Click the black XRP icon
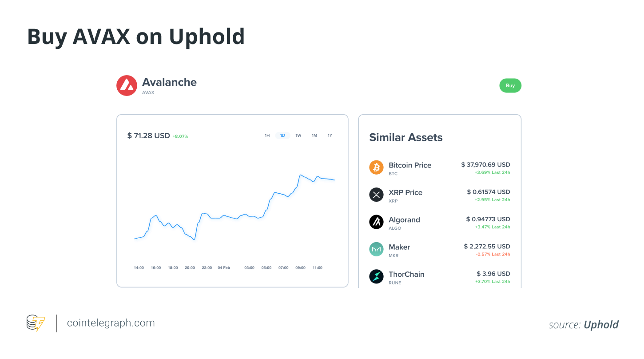Screen dimensions: 644x359 (x=376, y=195)
